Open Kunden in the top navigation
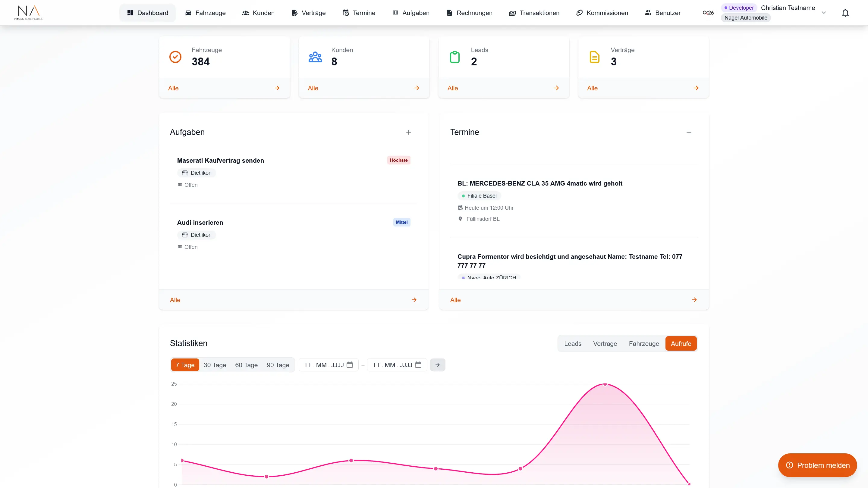This screenshot has width=868, height=488. [x=258, y=13]
